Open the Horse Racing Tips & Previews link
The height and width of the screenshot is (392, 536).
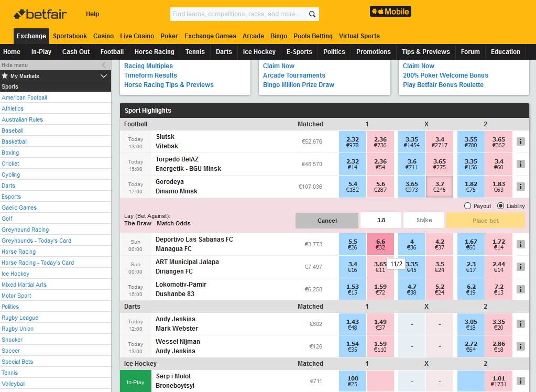[x=169, y=85]
